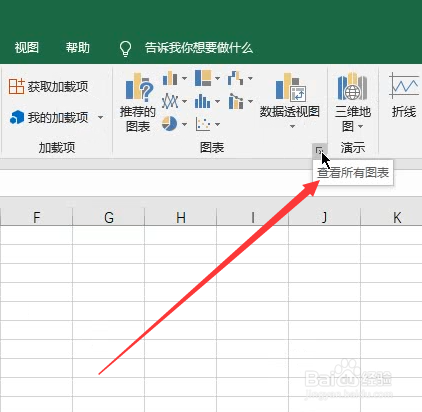This screenshot has width=422, height=412.
Task: Expand the statistic chart dropdown arrow
Action: tap(217, 101)
